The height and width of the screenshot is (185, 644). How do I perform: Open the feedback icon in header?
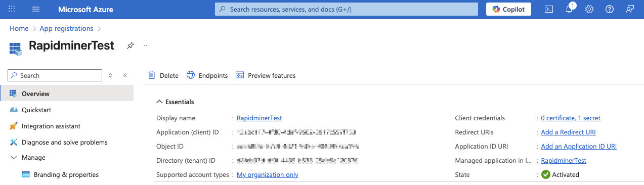click(x=630, y=10)
